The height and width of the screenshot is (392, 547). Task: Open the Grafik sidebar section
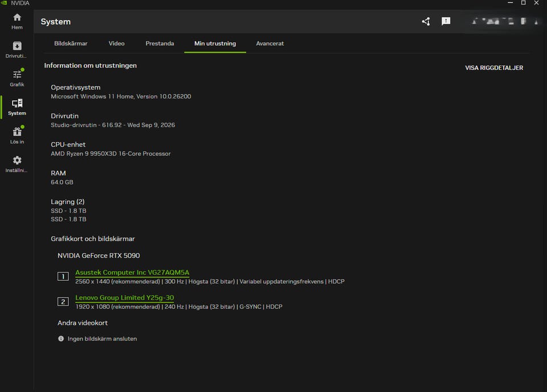[x=17, y=79]
